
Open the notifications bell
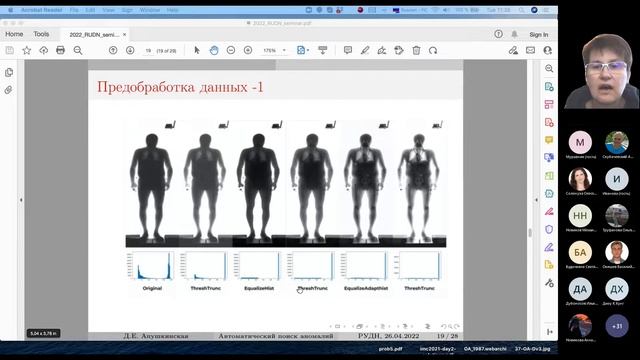[x=514, y=34]
